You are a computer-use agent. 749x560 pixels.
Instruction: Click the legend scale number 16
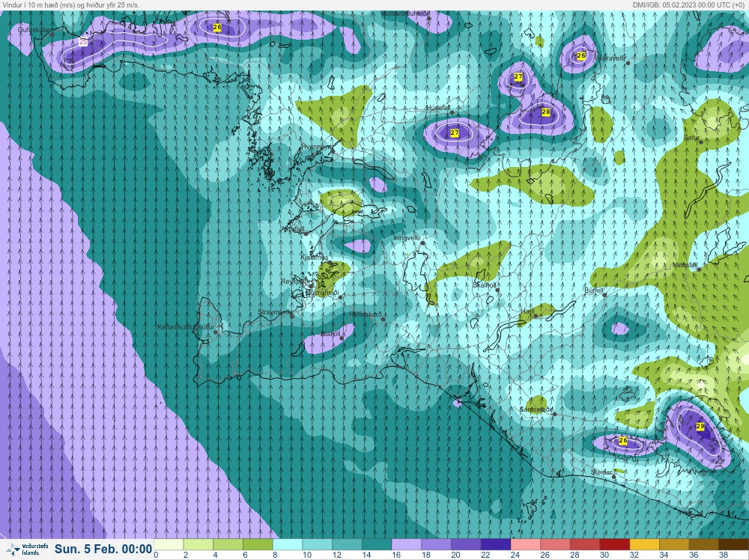click(396, 556)
